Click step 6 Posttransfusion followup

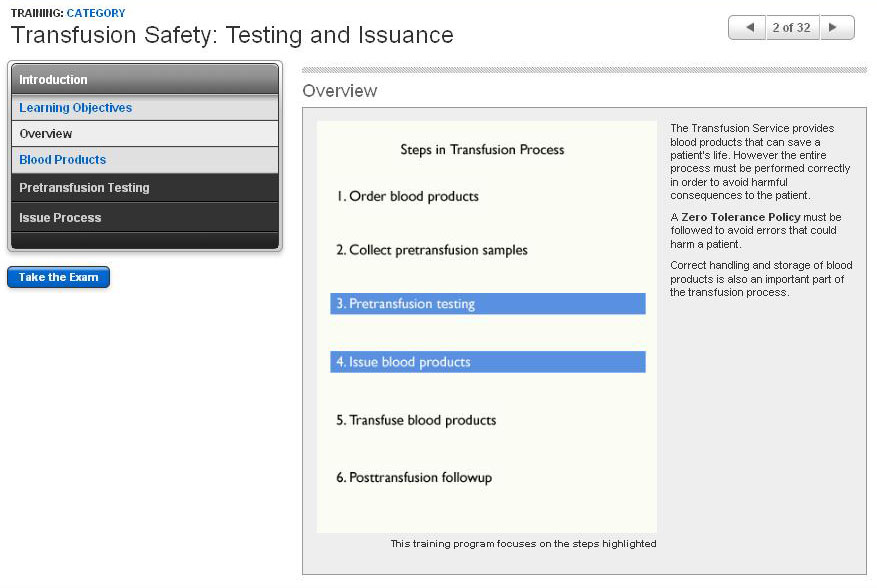[x=414, y=478]
